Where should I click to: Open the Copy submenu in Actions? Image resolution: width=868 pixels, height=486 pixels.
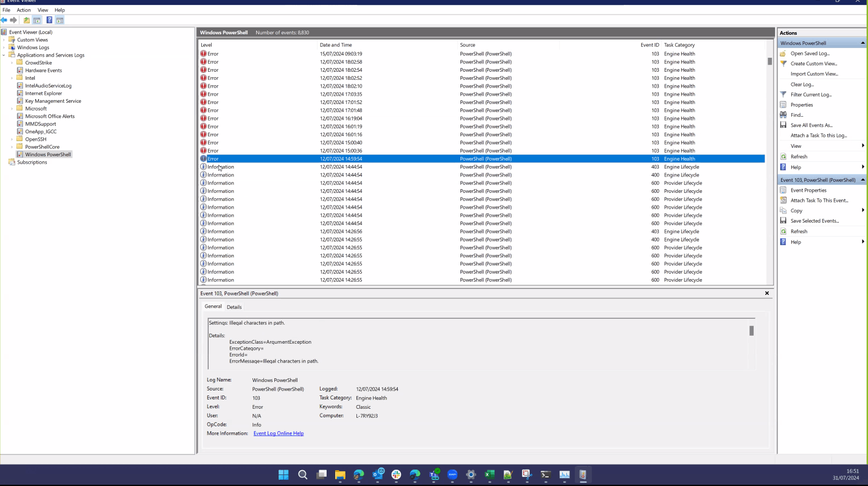pos(821,210)
